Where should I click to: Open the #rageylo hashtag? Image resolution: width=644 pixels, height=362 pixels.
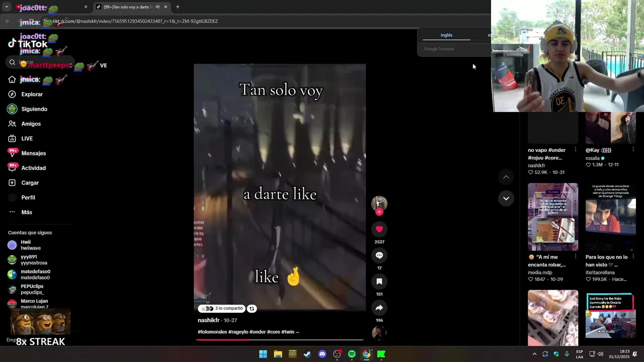[238, 332]
